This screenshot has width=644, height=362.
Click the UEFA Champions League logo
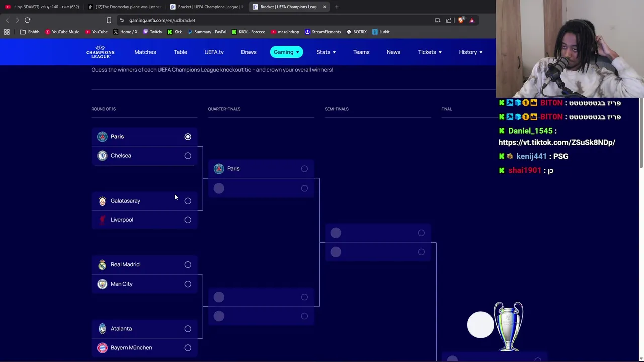pyautogui.click(x=100, y=52)
